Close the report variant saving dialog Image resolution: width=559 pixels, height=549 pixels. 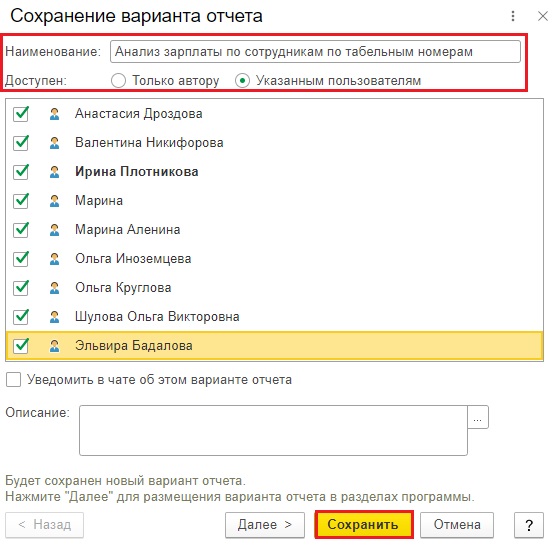[543, 16]
